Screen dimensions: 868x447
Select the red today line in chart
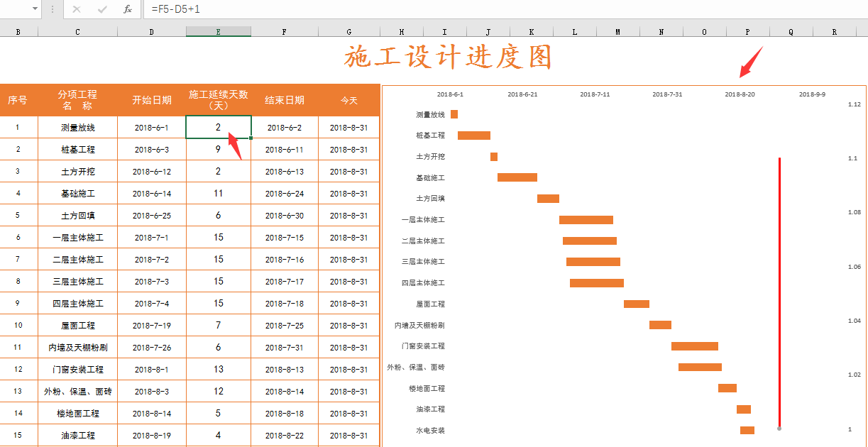pyautogui.click(x=779, y=293)
